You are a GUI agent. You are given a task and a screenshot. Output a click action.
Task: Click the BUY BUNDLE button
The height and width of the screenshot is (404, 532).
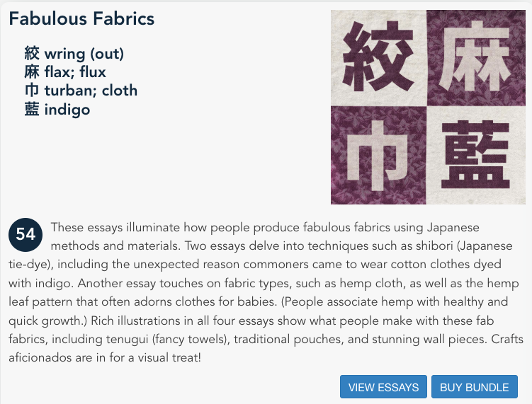475,387
